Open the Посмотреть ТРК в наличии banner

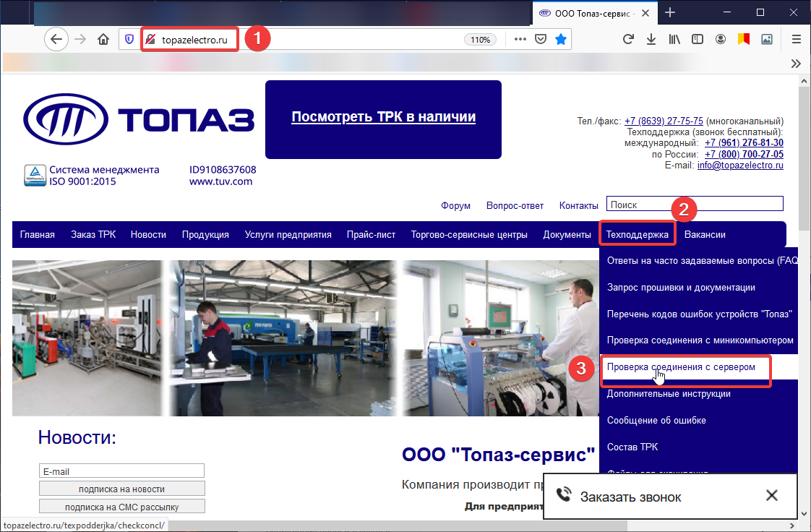pos(383,119)
